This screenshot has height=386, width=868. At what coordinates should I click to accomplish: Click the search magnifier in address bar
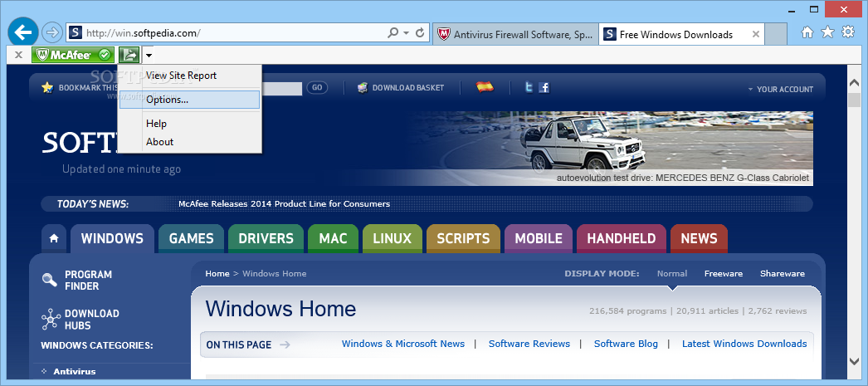tap(393, 33)
